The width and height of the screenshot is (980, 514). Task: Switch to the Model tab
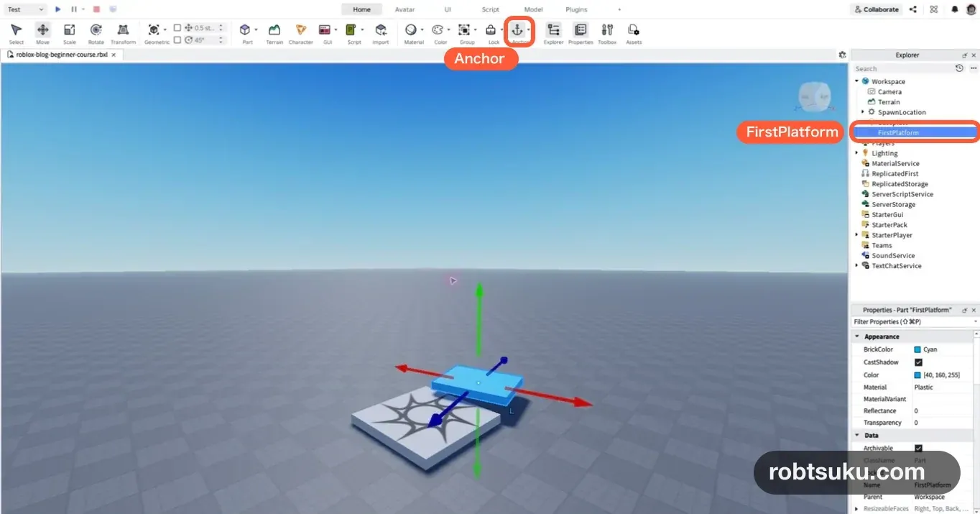tap(533, 9)
